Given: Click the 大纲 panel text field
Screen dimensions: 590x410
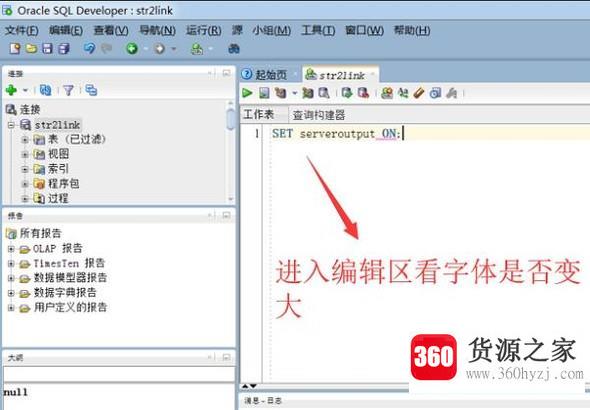Looking at the screenshot, I should [119, 374].
